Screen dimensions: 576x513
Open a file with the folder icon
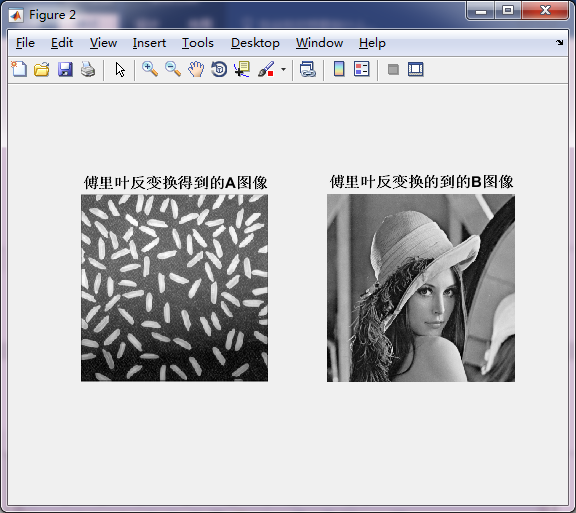pyautogui.click(x=42, y=69)
